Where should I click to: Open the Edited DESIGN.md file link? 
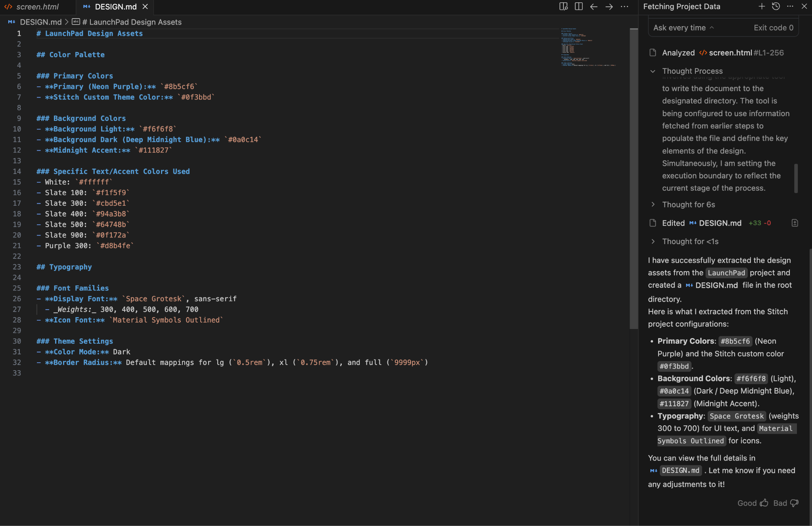pos(720,223)
